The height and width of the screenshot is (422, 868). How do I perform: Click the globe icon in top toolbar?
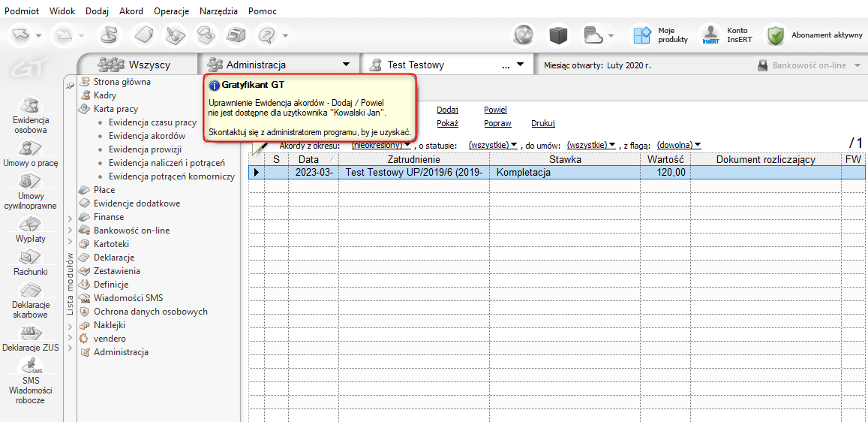pos(523,35)
